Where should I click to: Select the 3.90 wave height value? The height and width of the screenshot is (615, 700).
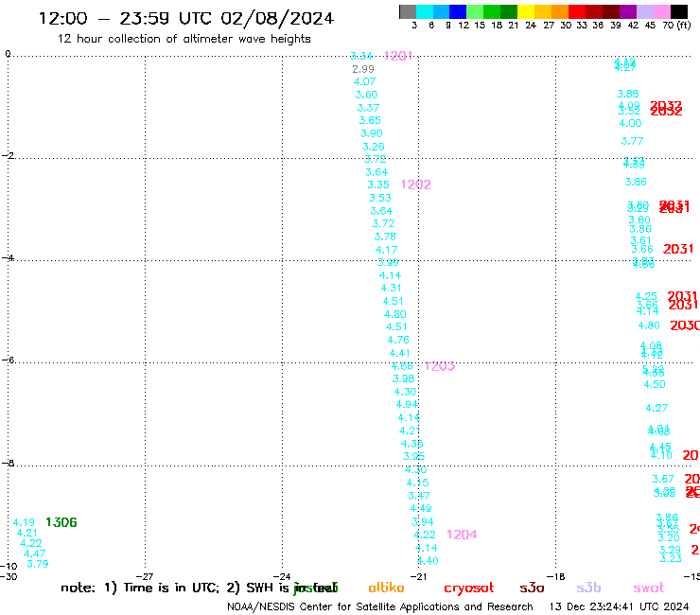click(x=372, y=133)
